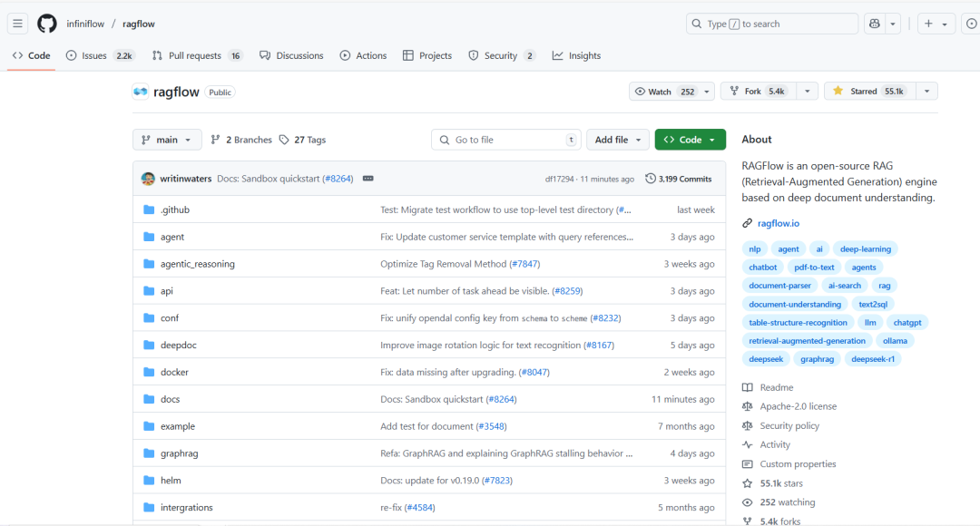This screenshot has width=980, height=526.
Task: Open the Actions tab
Action: click(363, 55)
